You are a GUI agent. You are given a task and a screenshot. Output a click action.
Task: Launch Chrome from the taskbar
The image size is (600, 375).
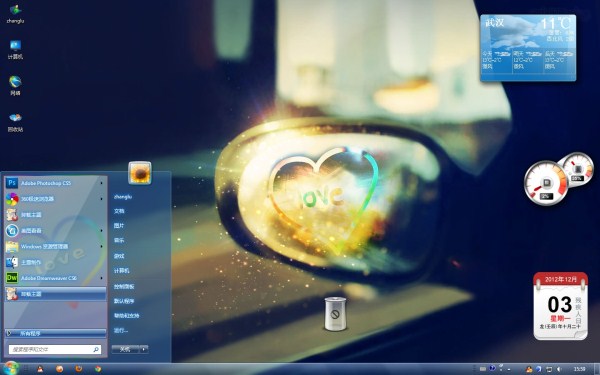pos(98,369)
